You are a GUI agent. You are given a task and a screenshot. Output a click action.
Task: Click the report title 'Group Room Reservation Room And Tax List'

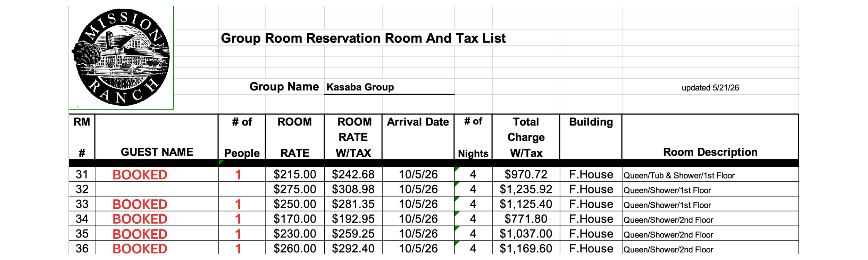click(x=363, y=38)
